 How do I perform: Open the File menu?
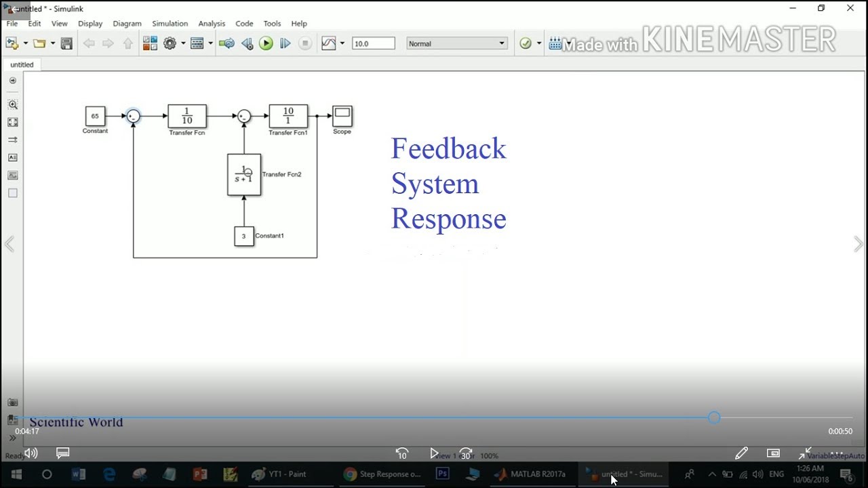[x=12, y=23]
